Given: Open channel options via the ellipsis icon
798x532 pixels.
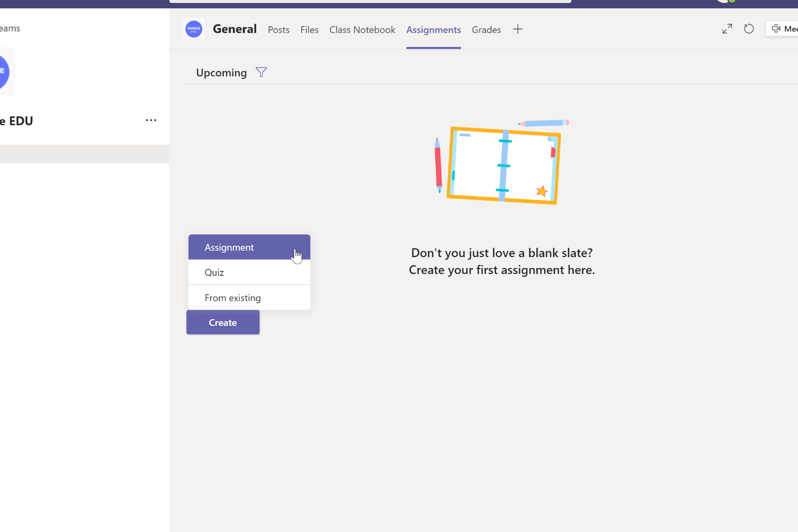Looking at the screenshot, I should click(151, 120).
